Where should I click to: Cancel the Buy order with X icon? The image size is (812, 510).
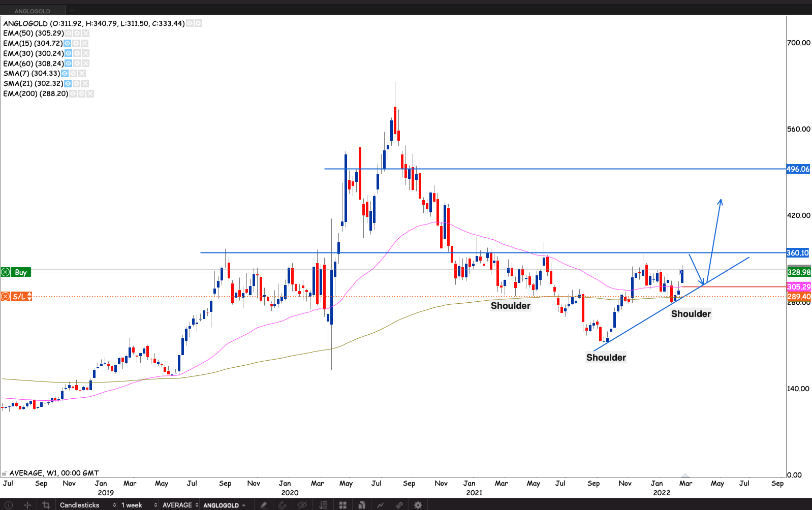point(6,272)
